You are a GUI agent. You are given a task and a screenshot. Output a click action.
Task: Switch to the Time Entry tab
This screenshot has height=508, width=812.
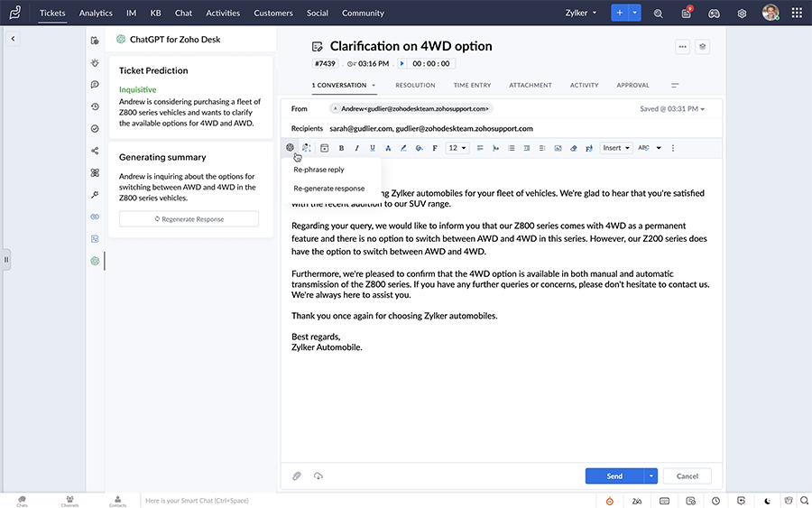coord(472,86)
